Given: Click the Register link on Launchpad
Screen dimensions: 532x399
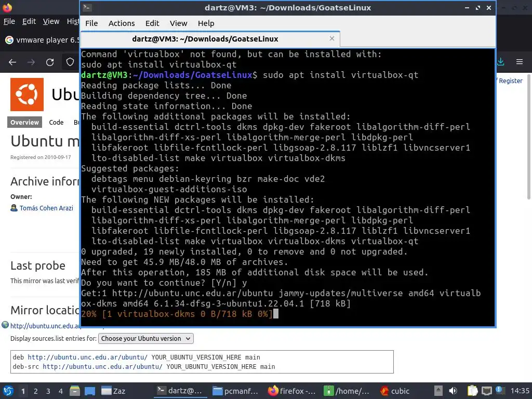Looking at the screenshot, I should pyautogui.click(x=510, y=81).
